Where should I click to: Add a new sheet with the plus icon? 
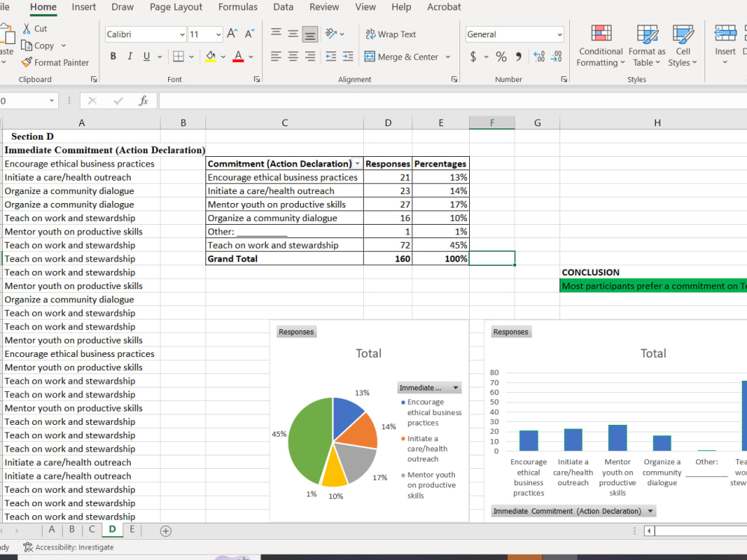[166, 531]
